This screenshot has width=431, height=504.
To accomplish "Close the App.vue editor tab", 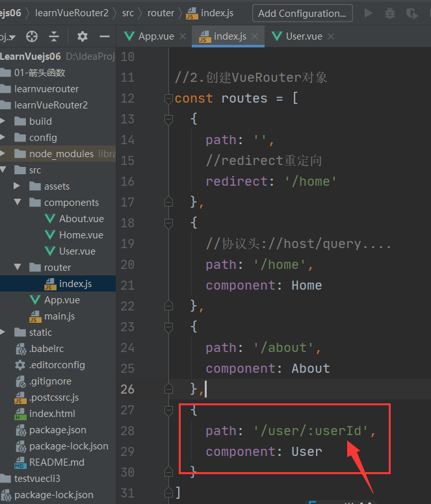I will pos(183,36).
